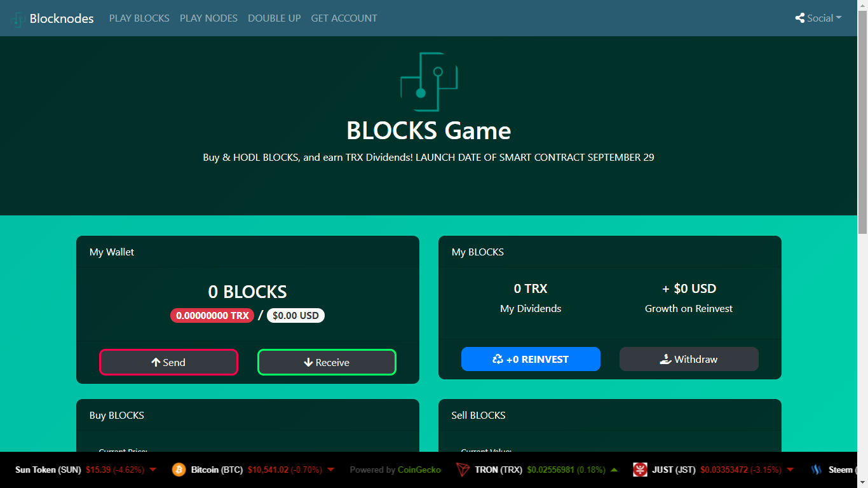Viewport: 868px width, 488px height.
Task: Click the share icon beside Social
Action: (x=799, y=18)
